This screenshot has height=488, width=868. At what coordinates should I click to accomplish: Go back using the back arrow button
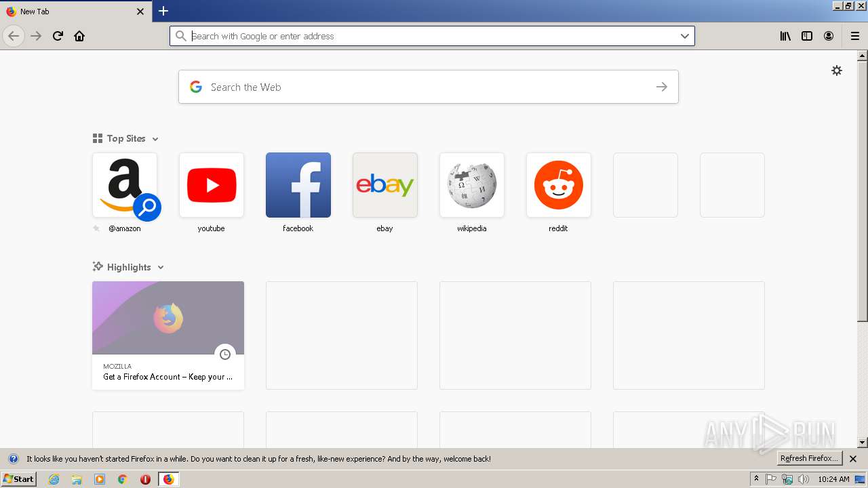click(14, 36)
